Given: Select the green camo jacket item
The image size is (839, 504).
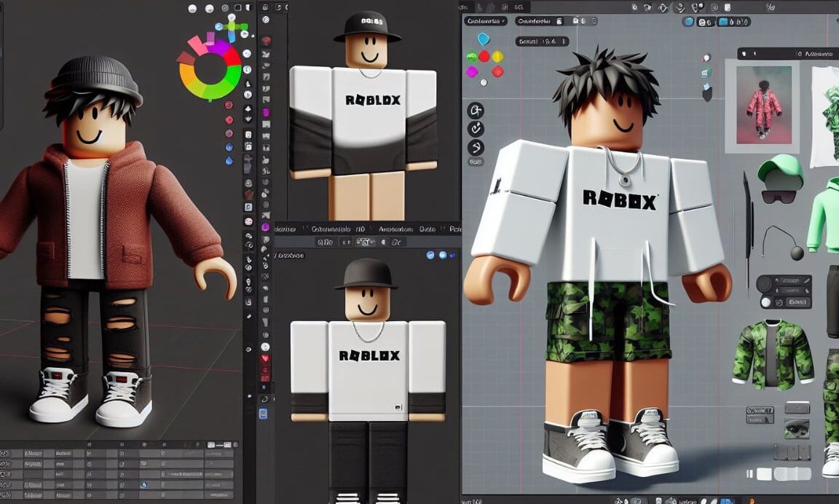Looking at the screenshot, I should [773, 354].
